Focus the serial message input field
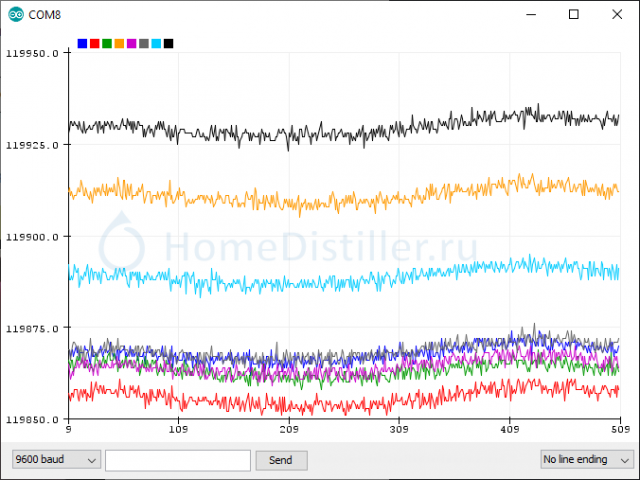 177,460
